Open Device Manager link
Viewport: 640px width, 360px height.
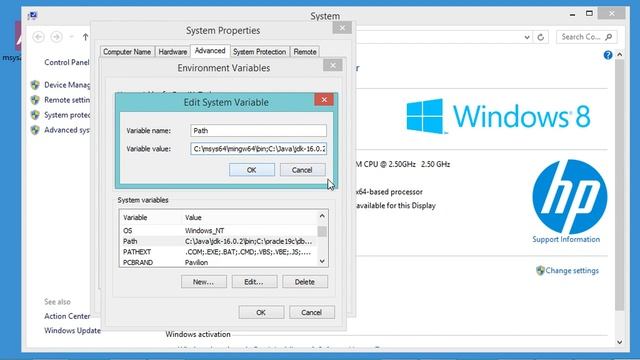(x=67, y=85)
